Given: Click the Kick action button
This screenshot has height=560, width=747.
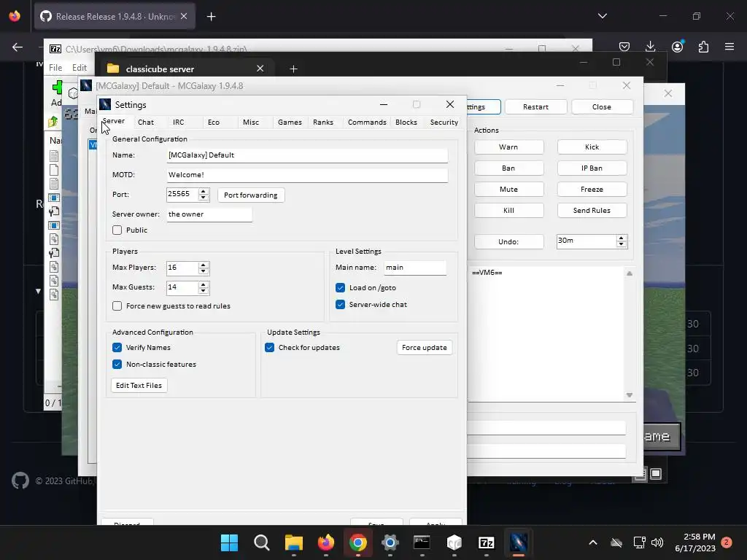Looking at the screenshot, I should point(592,147).
